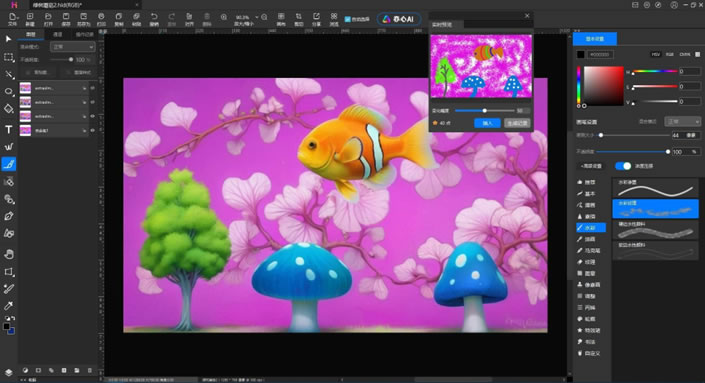Screen dimensions: 705x383
Task: Open the AI button in top toolbar
Action: pyautogui.click(x=399, y=19)
